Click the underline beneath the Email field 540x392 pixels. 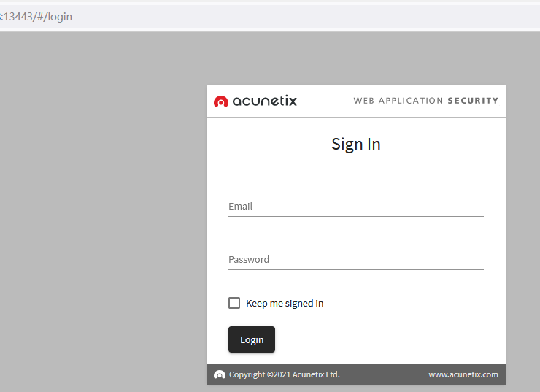click(x=356, y=216)
